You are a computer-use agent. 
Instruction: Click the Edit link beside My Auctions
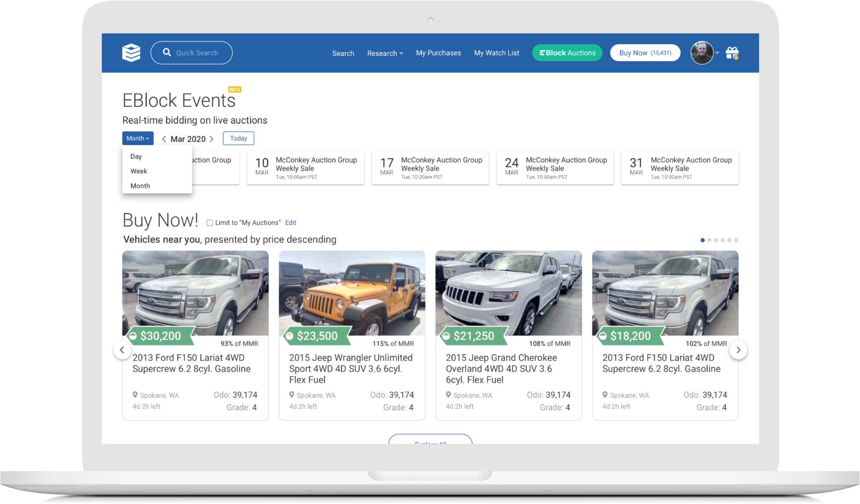(290, 223)
